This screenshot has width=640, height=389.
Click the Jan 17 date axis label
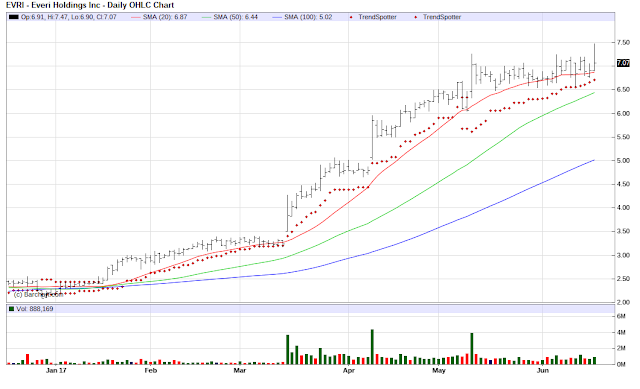click(56, 371)
